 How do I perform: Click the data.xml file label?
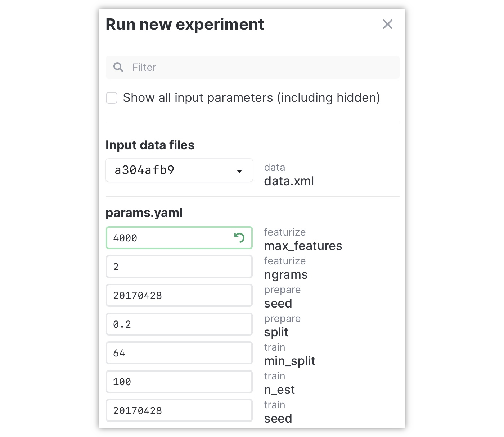(x=289, y=181)
